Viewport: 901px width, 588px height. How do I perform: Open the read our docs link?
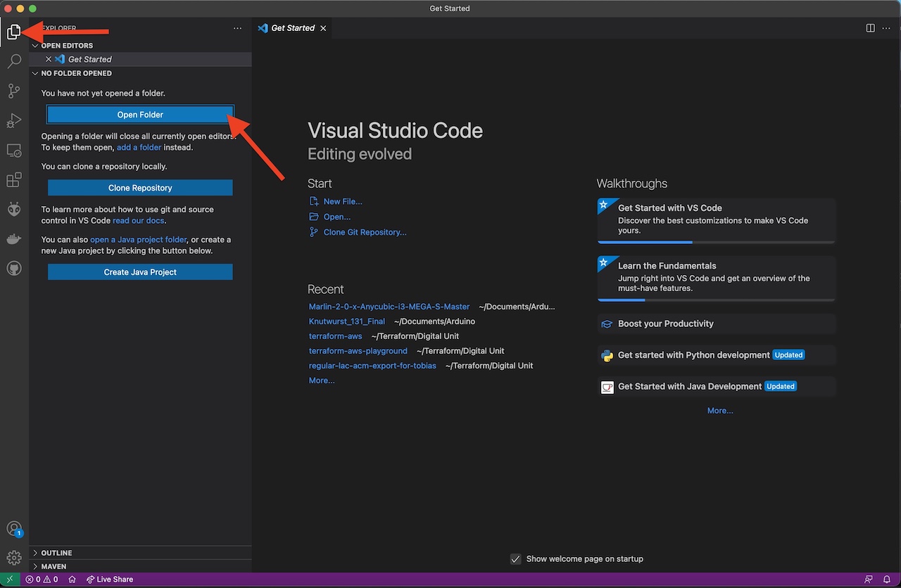139,221
